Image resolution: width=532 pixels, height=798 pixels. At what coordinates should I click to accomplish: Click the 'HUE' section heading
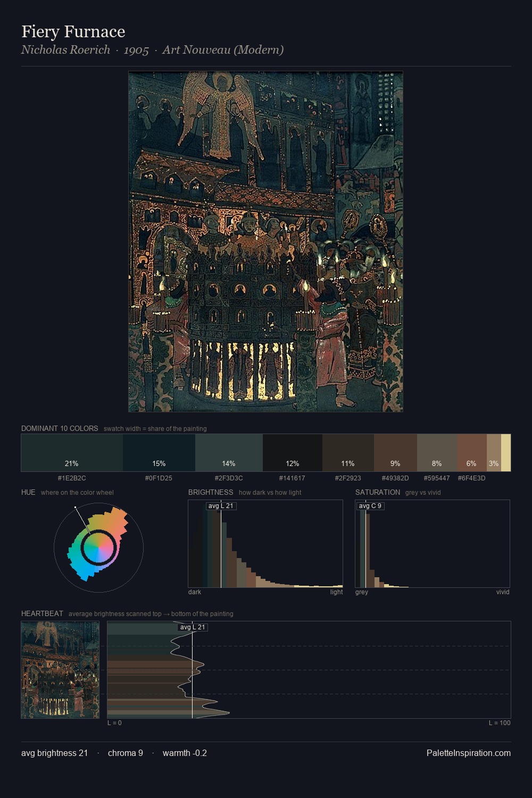click(x=28, y=492)
